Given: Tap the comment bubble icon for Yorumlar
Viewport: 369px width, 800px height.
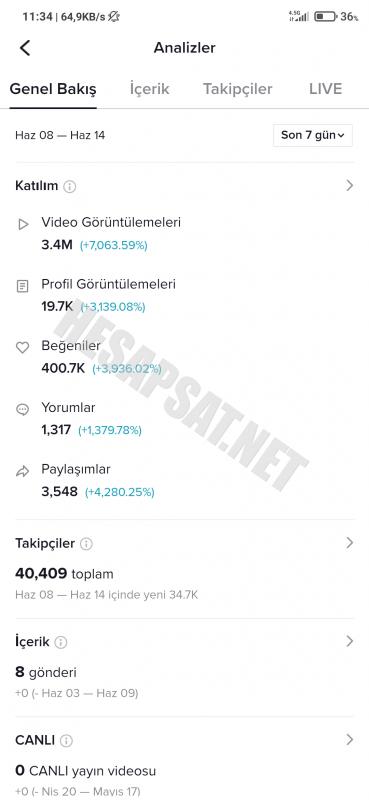Looking at the screenshot, I should (22, 409).
